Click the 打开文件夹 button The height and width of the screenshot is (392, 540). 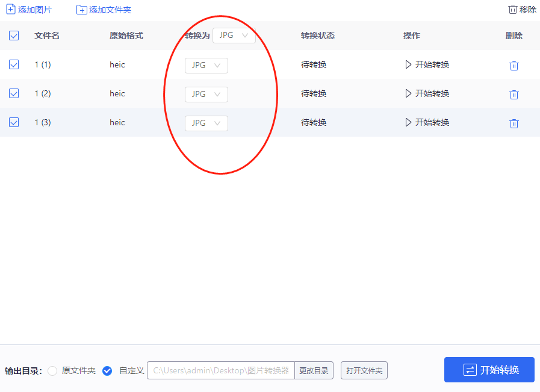pos(364,370)
